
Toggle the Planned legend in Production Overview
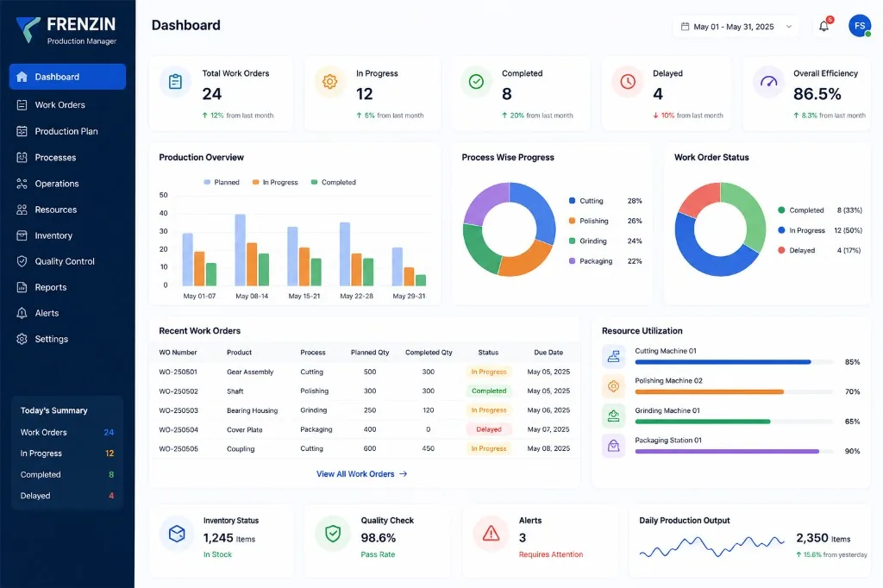pos(222,183)
